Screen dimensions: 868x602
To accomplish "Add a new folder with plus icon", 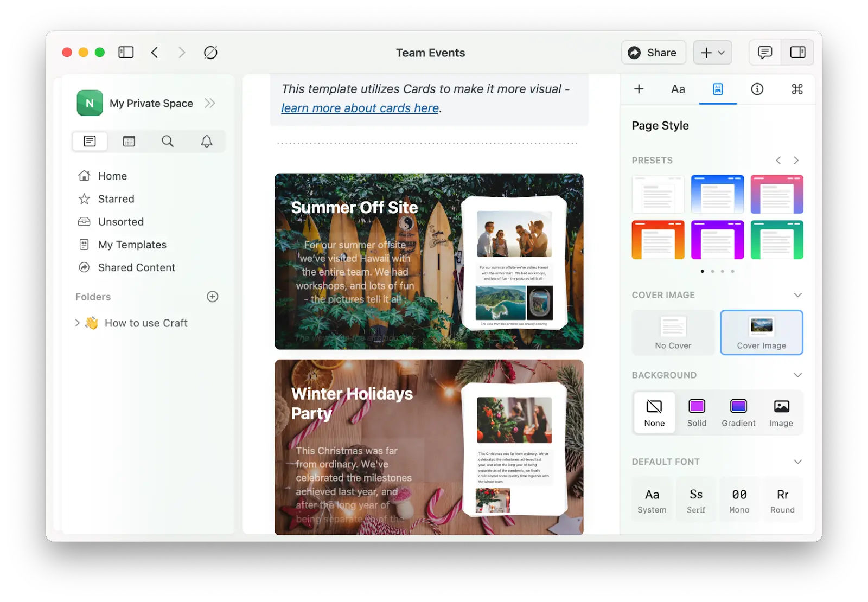I will click(213, 297).
